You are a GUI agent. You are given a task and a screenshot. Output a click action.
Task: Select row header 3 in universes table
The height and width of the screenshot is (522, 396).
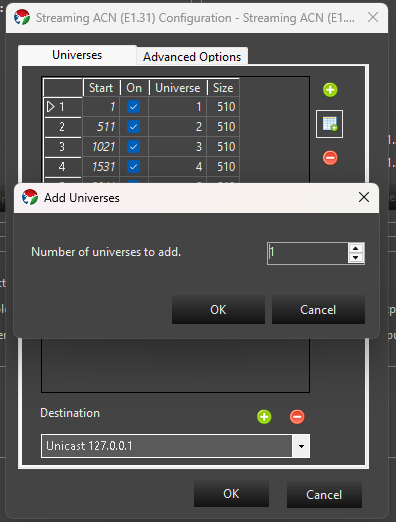[63, 147]
